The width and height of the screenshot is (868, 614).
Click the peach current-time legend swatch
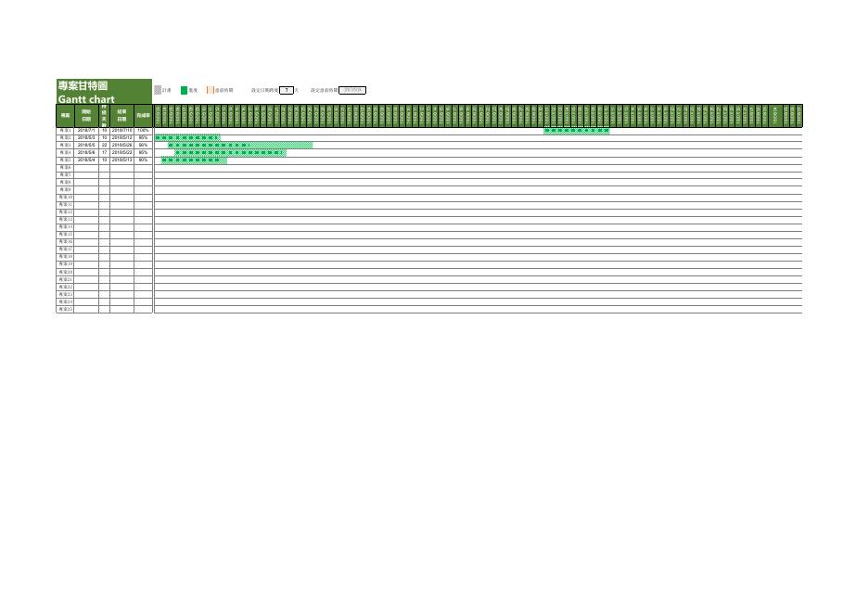tap(211, 90)
